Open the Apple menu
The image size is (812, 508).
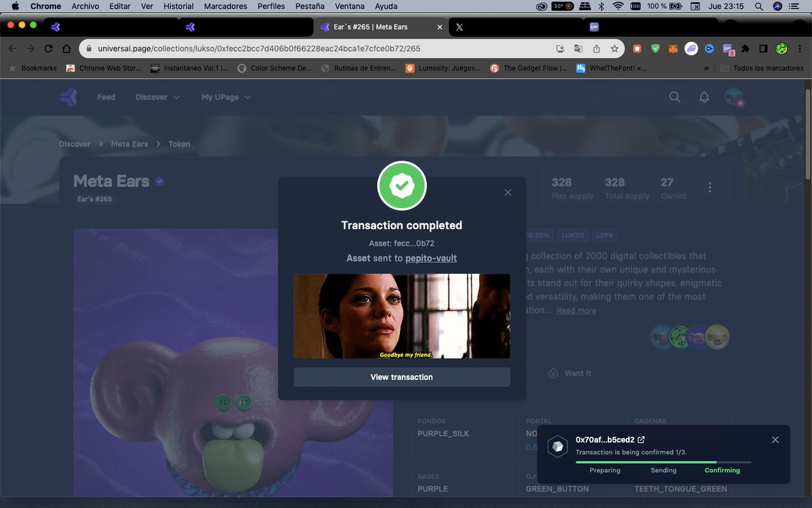15,6
